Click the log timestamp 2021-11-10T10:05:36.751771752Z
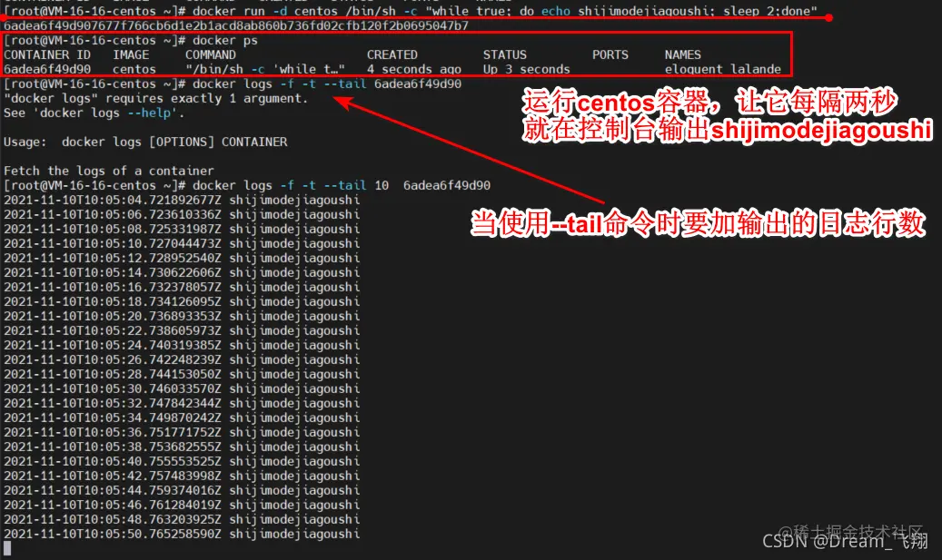This screenshot has height=560, width=942. click(x=113, y=432)
